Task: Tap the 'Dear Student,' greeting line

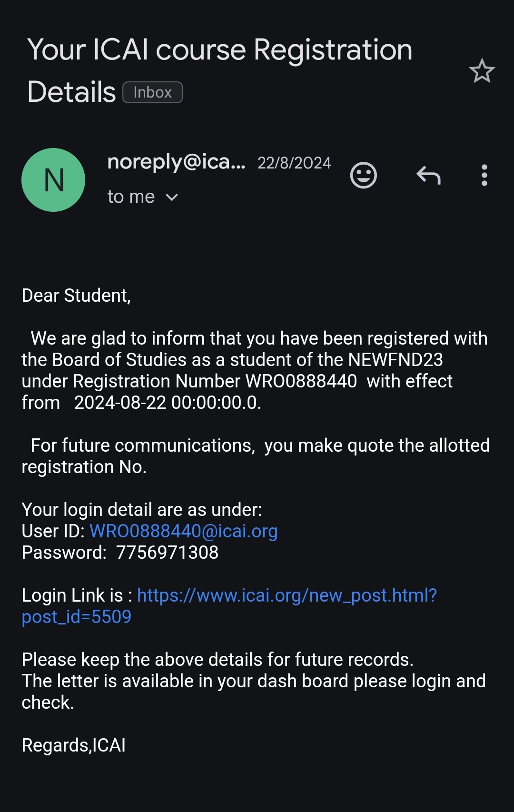Action: point(76,296)
